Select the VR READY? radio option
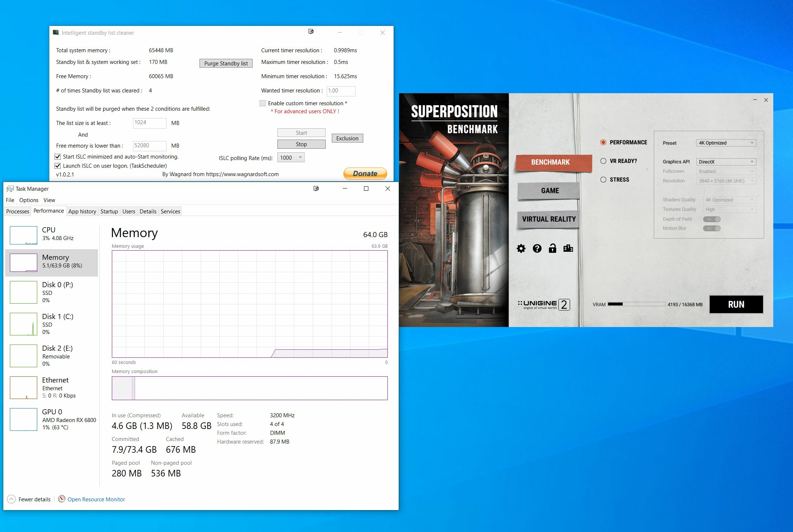 tap(603, 161)
